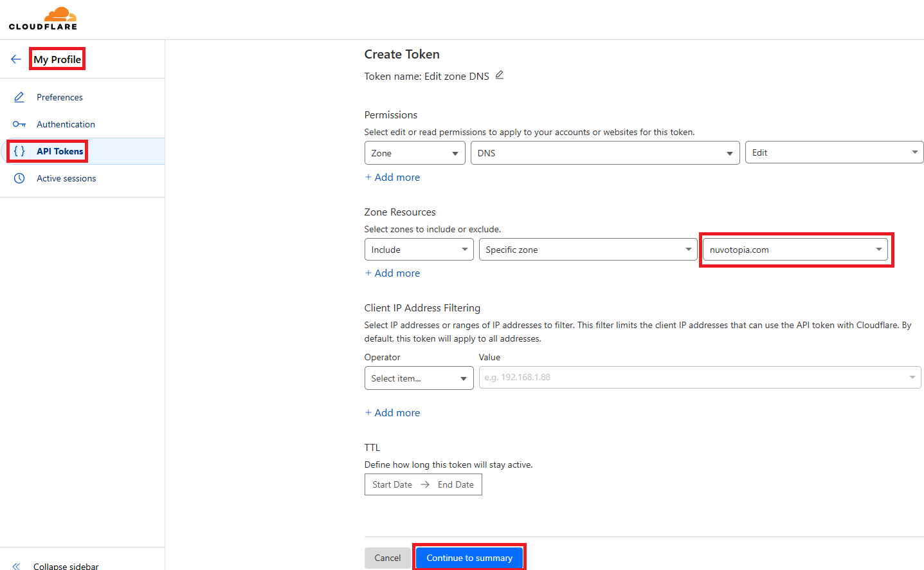Open the Edit access level dropdown
Viewport: 924px width, 570px height.
pos(834,152)
